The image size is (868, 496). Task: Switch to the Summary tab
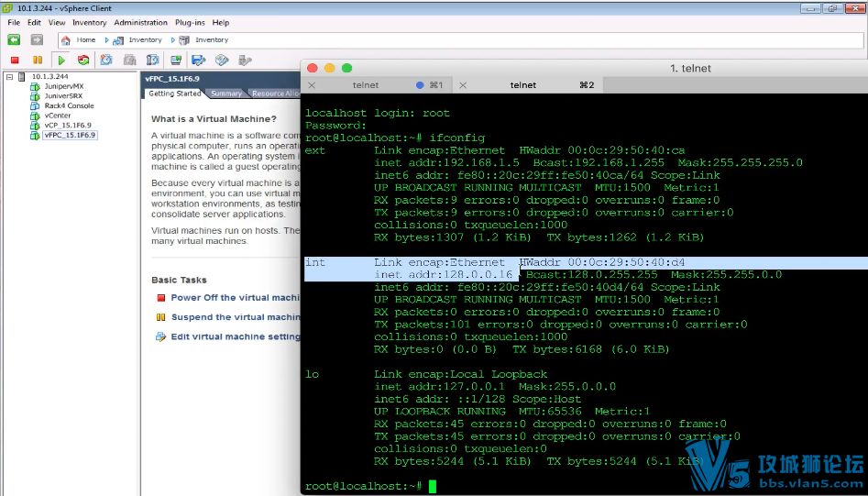[225, 94]
